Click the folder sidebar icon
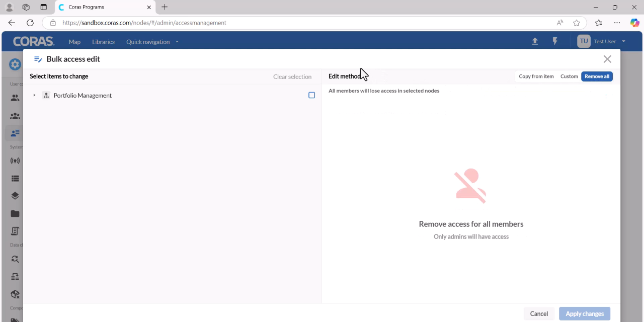 (x=15, y=213)
